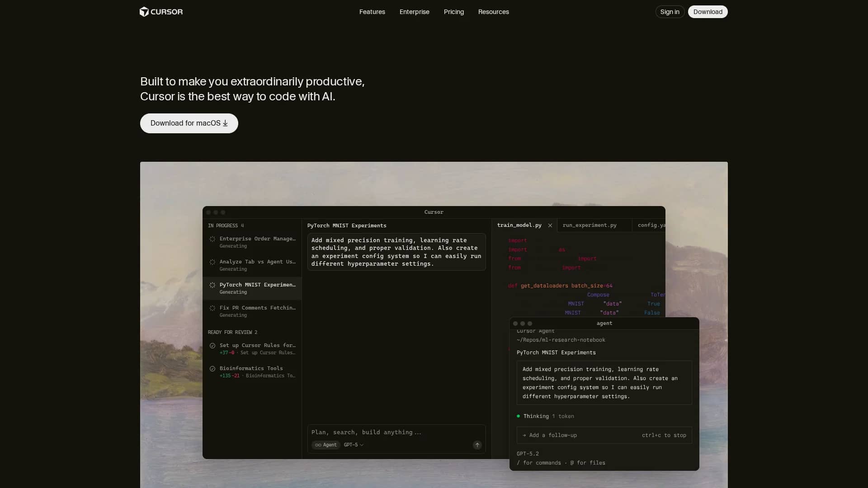Select the Analyze Tab vs Agent Us… task
Screen dimensions: 868x488
pos(252,265)
